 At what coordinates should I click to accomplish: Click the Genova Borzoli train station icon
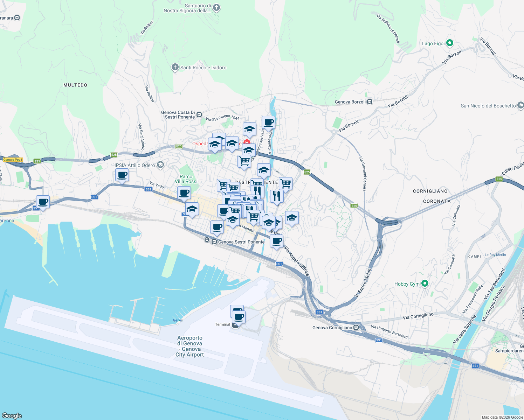click(x=369, y=102)
